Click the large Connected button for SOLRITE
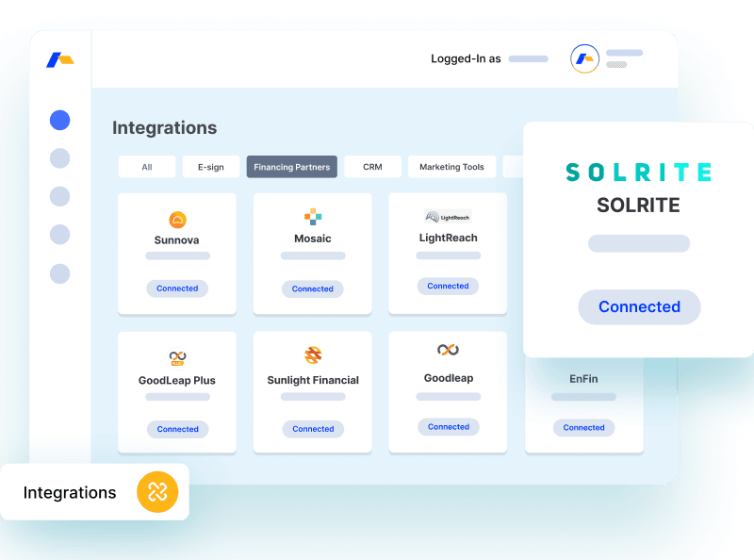The width and height of the screenshot is (754, 560). (x=640, y=307)
